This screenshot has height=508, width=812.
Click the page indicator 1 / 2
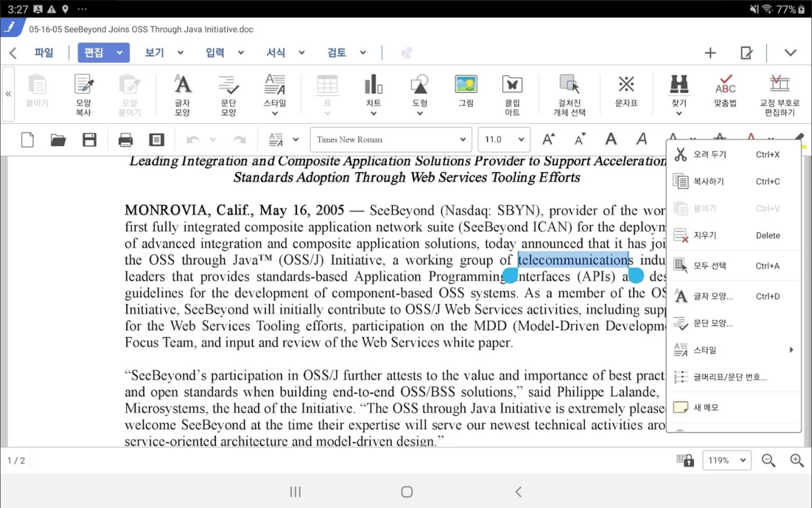point(16,461)
